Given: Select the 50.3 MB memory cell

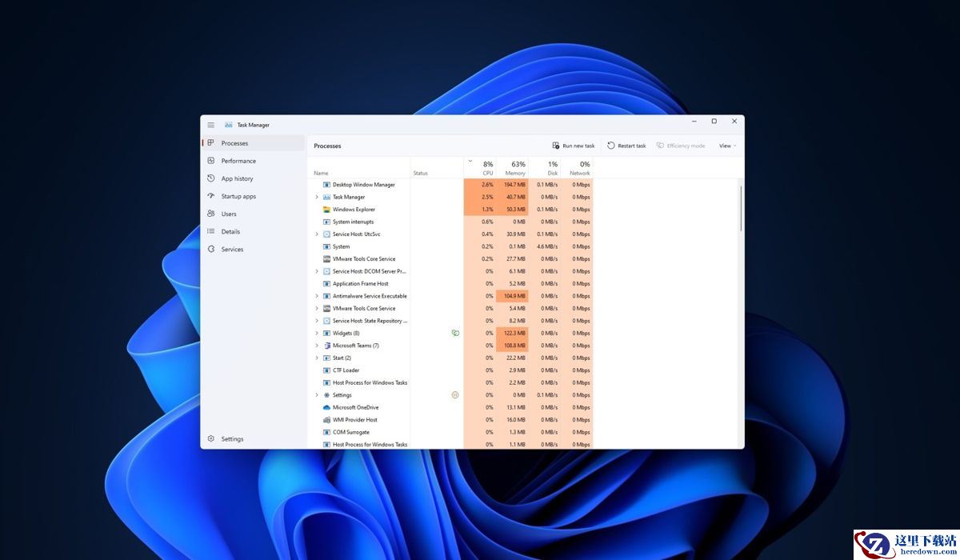Looking at the screenshot, I should 512,210.
